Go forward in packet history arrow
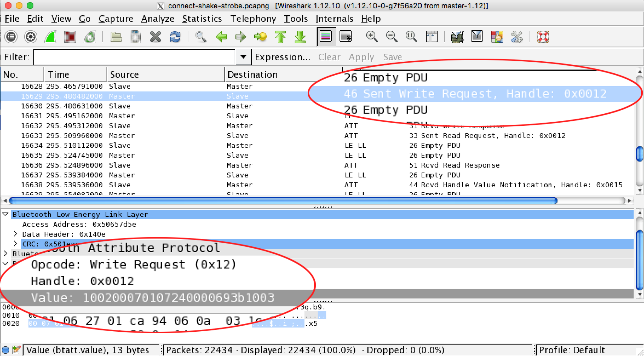This screenshot has width=644, height=356. tap(241, 37)
